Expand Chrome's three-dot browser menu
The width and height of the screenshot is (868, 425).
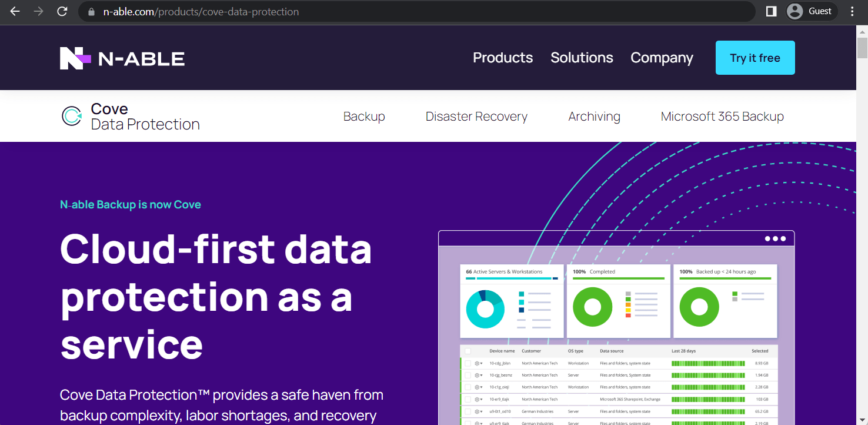tap(852, 11)
